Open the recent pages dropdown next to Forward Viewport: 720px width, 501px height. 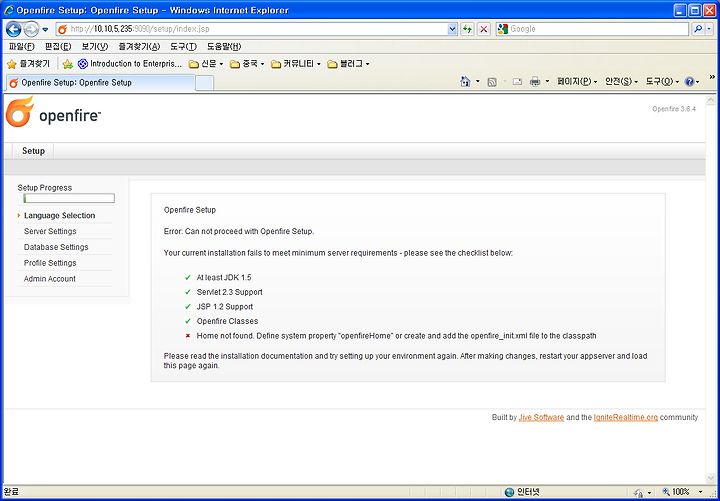[45, 29]
